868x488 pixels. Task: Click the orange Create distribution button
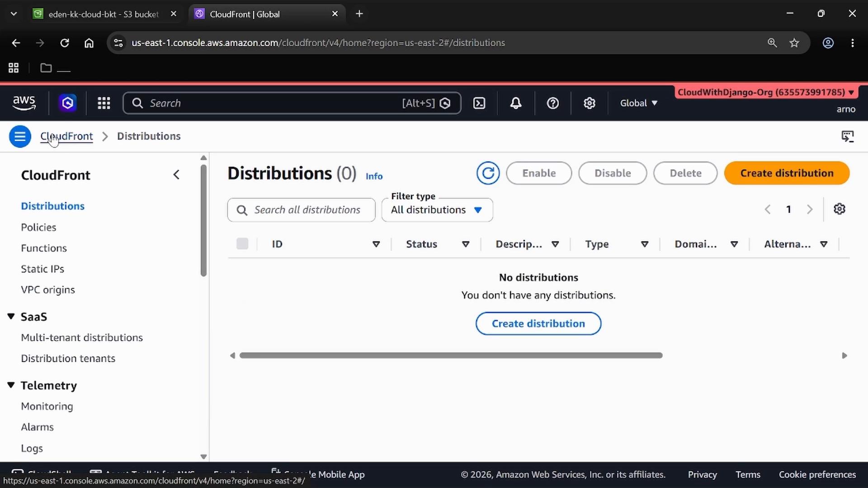787,173
